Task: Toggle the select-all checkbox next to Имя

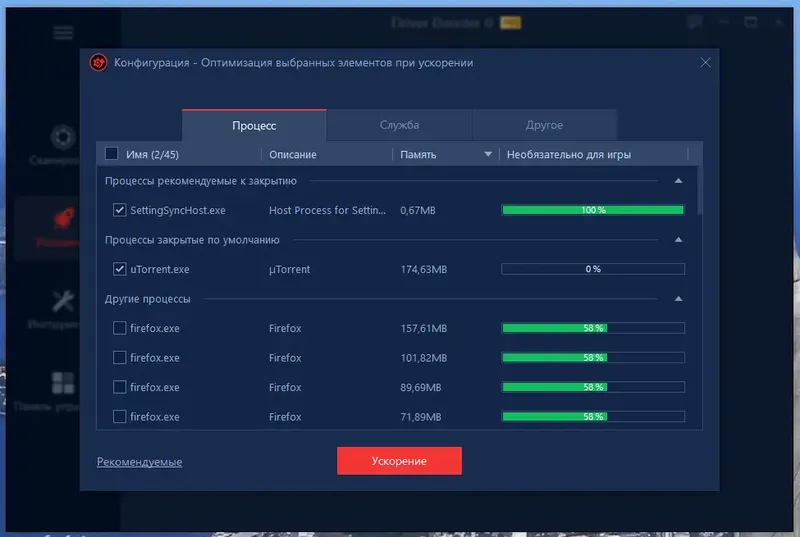Action: (111, 154)
